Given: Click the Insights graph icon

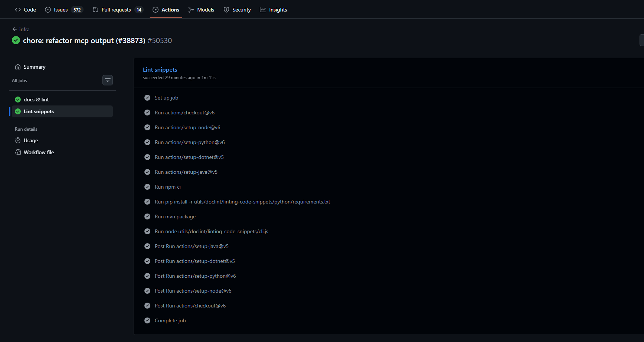Looking at the screenshot, I should pyautogui.click(x=262, y=9).
